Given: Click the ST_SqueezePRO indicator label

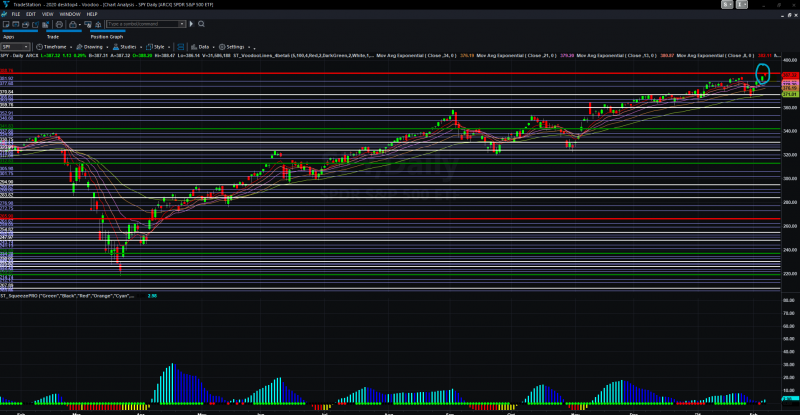Looking at the screenshot, I should (x=67, y=296).
